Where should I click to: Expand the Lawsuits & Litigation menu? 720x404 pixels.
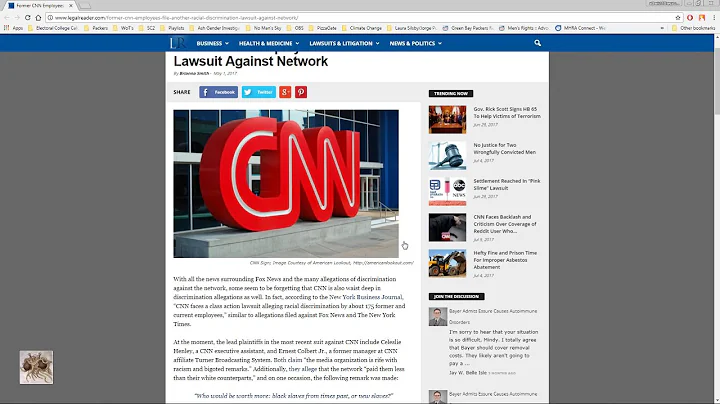[344, 43]
